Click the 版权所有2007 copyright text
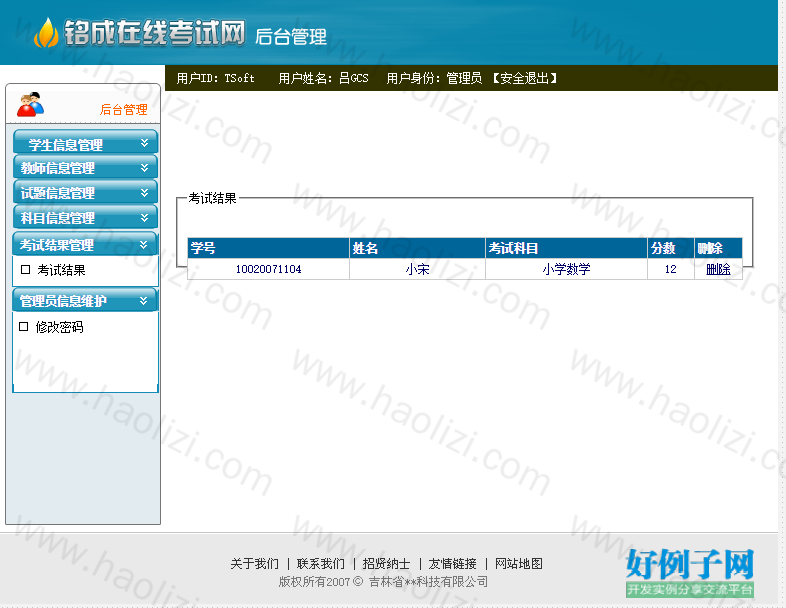The height and width of the screenshot is (608, 786). pos(383,582)
